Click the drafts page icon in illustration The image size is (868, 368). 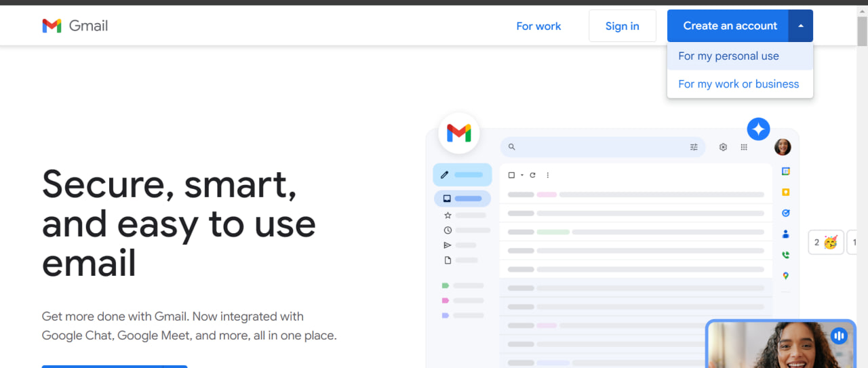(x=448, y=260)
